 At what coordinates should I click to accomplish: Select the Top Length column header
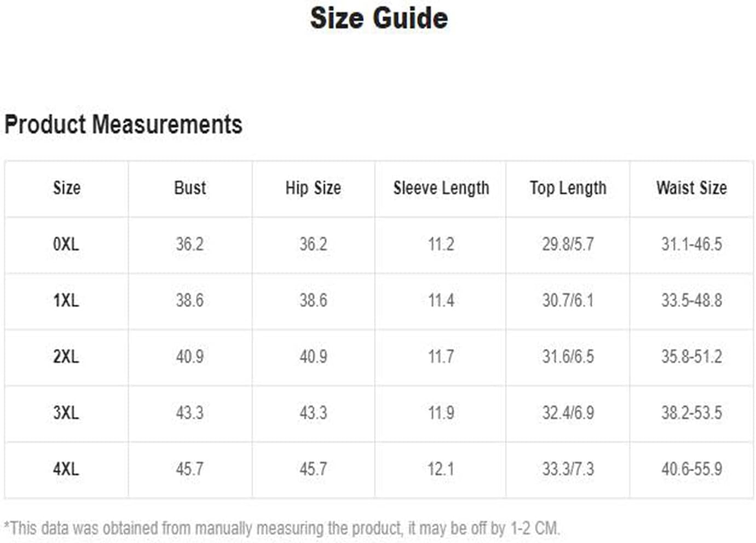point(568,188)
